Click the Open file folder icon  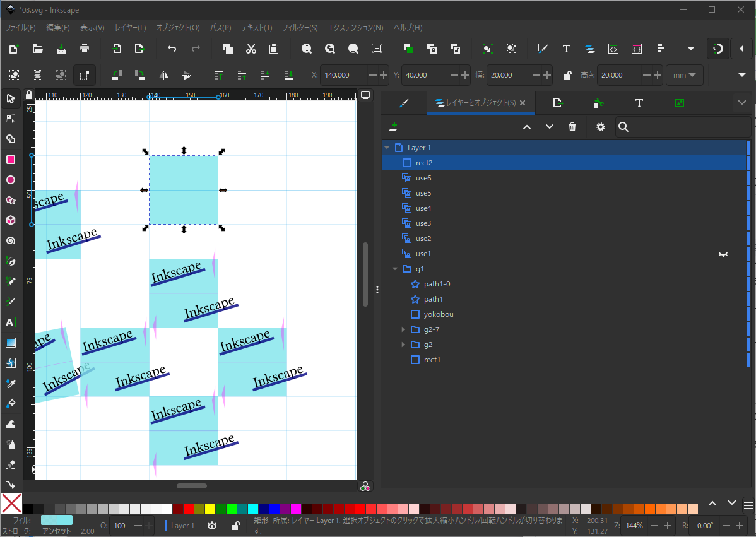37,49
